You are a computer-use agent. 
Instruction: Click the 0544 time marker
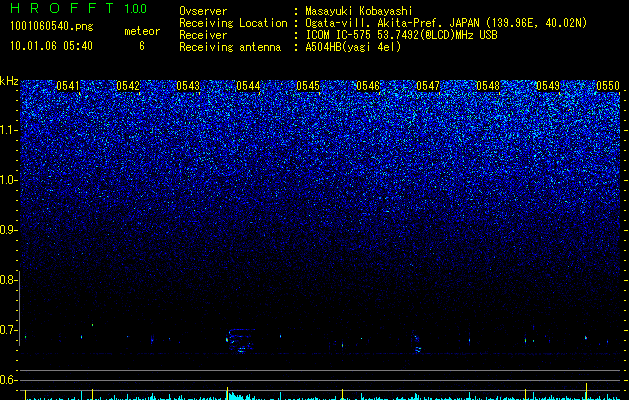click(x=248, y=86)
